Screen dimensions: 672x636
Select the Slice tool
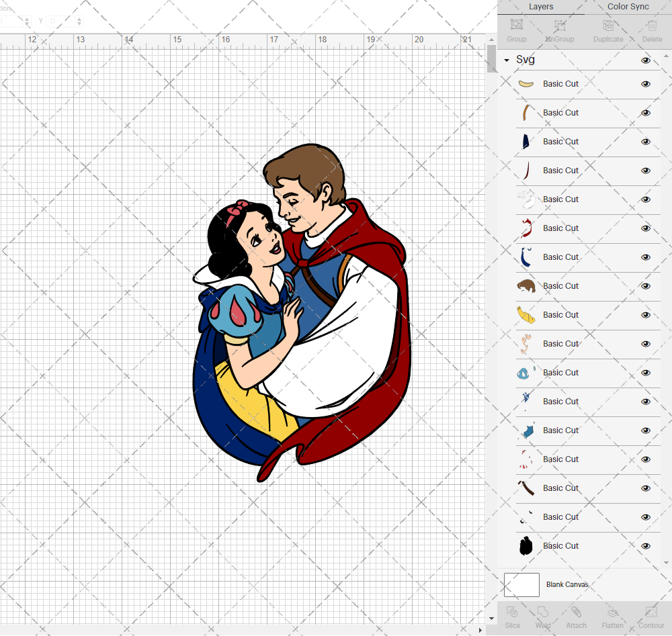point(512,612)
